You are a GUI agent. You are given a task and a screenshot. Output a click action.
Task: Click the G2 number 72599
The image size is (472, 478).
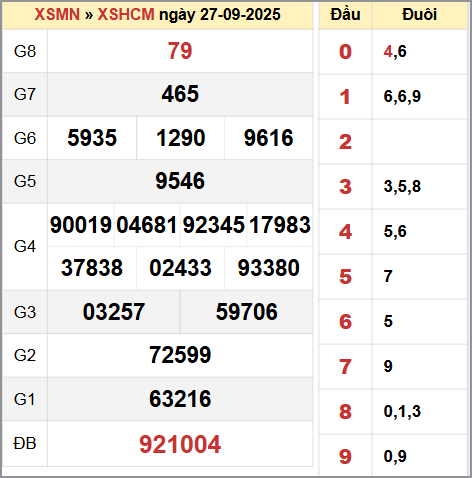pos(180,355)
